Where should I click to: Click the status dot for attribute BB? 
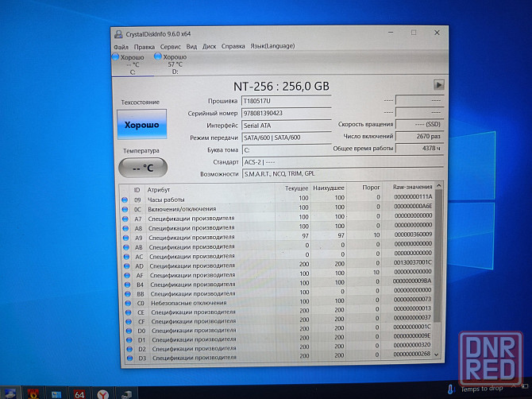pos(128,294)
